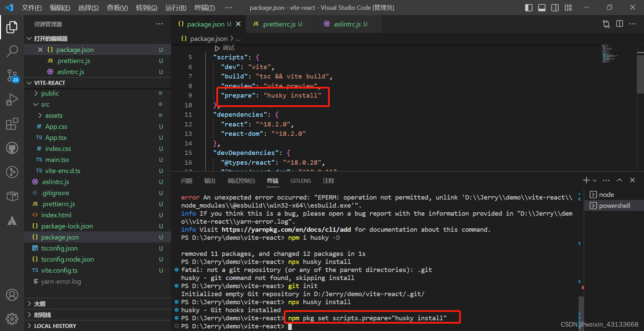Click the editor minimap preview
The width and height of the screenshot is (644, 331).
point(610,54)
